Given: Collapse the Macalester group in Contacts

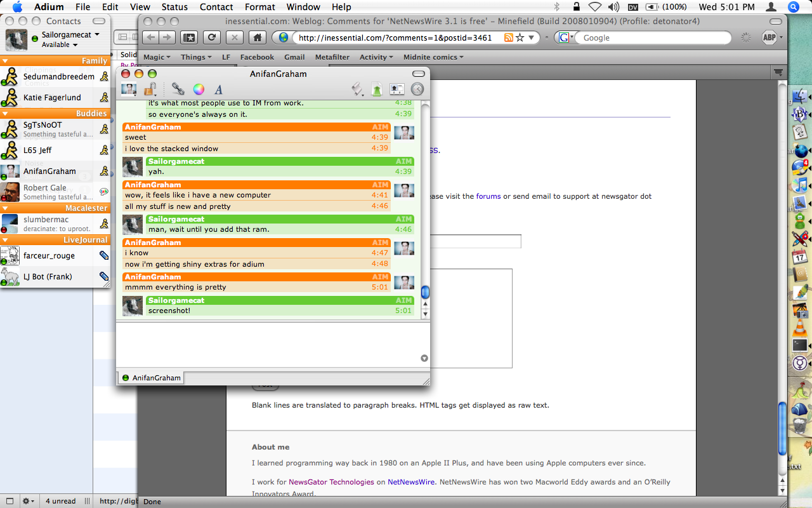Looking at the screenshot, I should click(x=4, y=208).
